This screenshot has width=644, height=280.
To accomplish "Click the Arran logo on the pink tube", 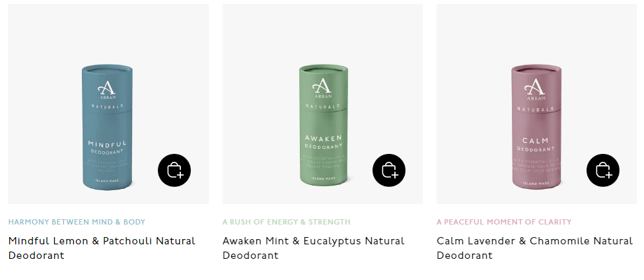I will (x=536, y=90).
